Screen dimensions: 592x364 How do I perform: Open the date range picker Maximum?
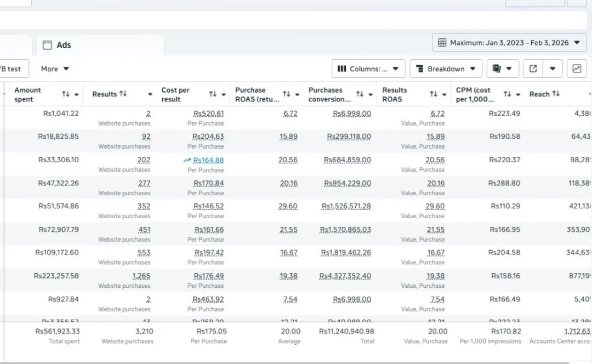pos(509,43)
